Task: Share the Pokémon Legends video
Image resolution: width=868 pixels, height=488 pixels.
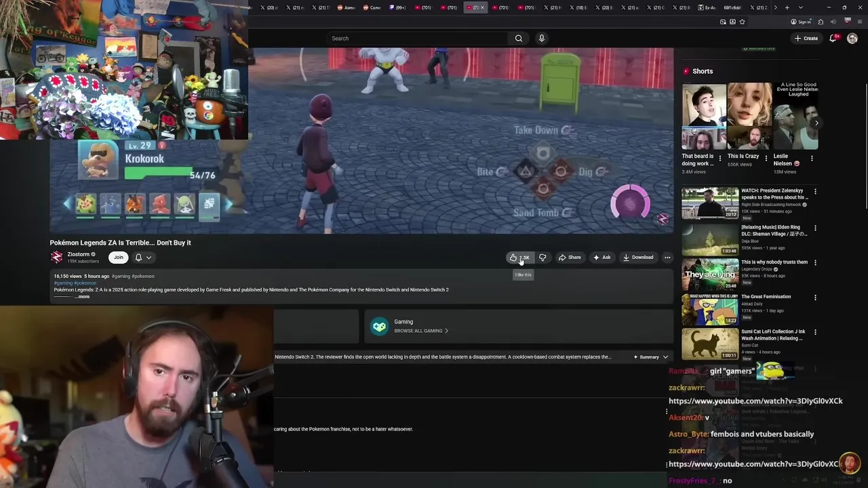Action: (x=570, y=258)
